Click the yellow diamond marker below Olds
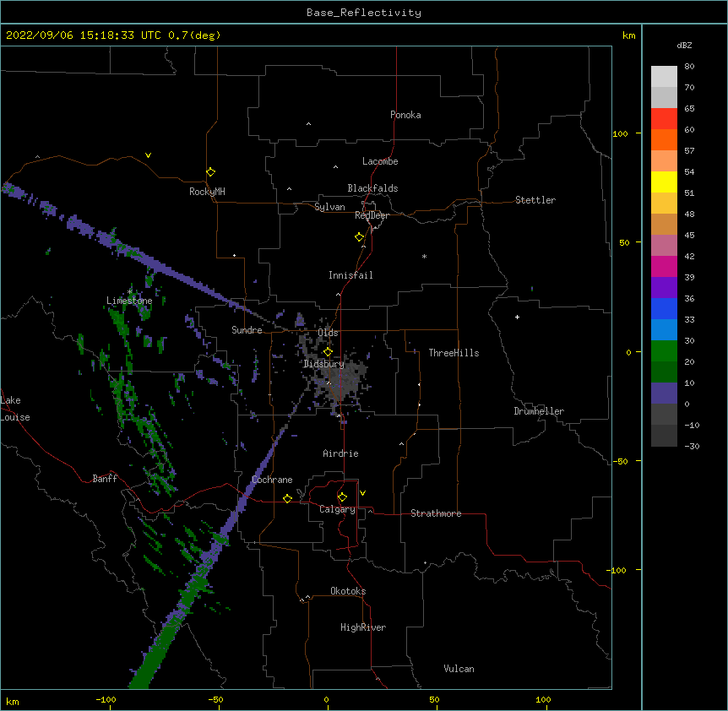This screenshot has width=728, height=711. click(328, 352)
